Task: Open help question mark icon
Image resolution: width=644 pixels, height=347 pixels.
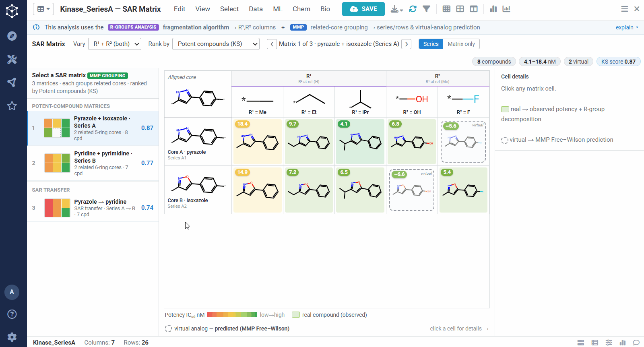Action: pos(12,314)
